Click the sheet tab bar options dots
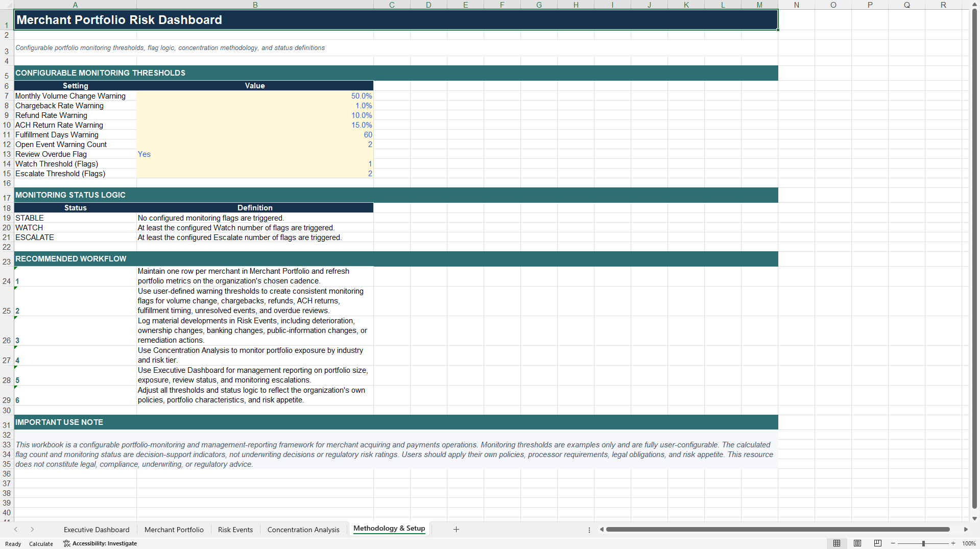 tap(589, 530)
